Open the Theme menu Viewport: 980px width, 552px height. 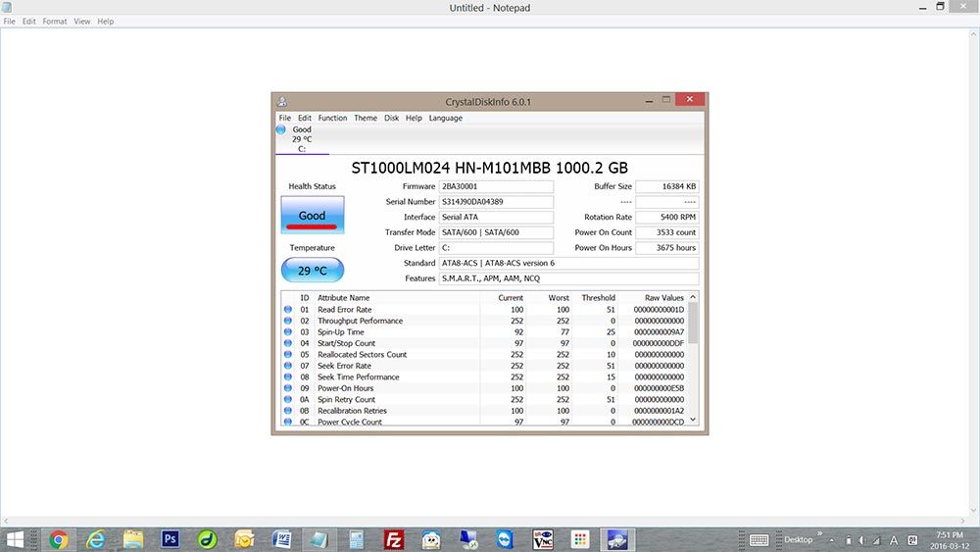(x=366, y=118)
